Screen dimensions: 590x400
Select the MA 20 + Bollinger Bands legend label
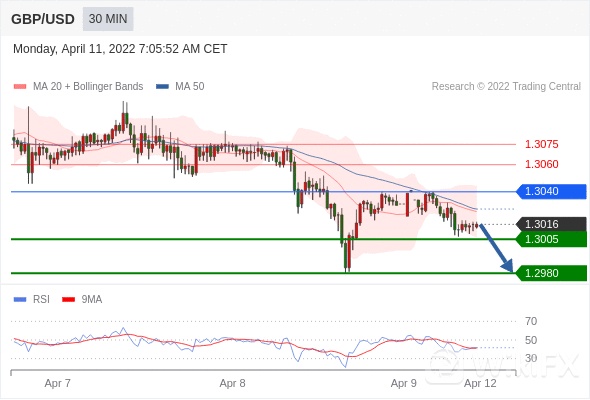click(x=88, y=87)
